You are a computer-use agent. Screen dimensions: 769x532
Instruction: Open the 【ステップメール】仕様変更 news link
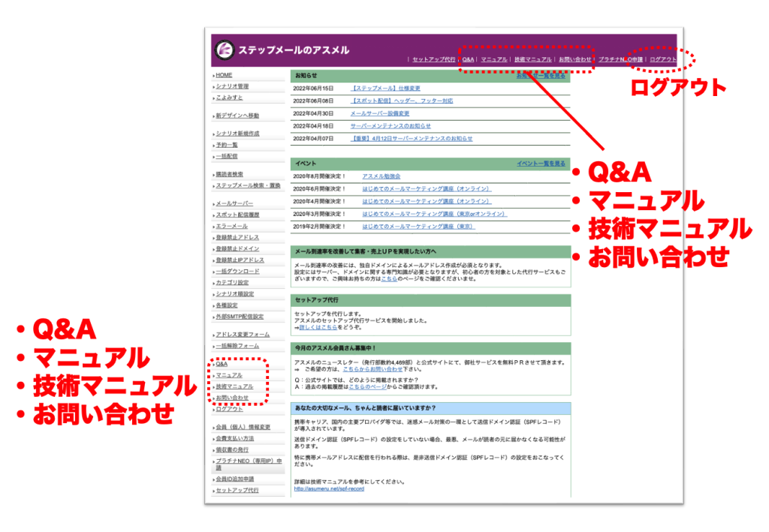coord(386,89)
